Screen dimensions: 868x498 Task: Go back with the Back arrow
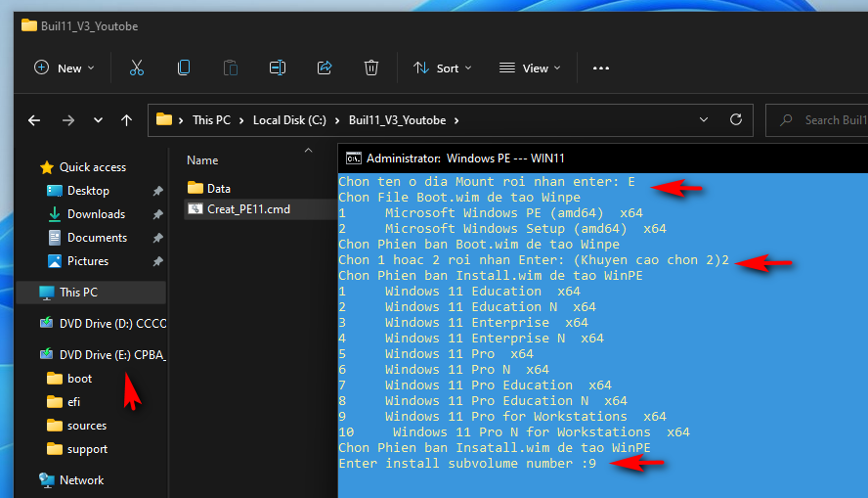click(x=34, y=120)
